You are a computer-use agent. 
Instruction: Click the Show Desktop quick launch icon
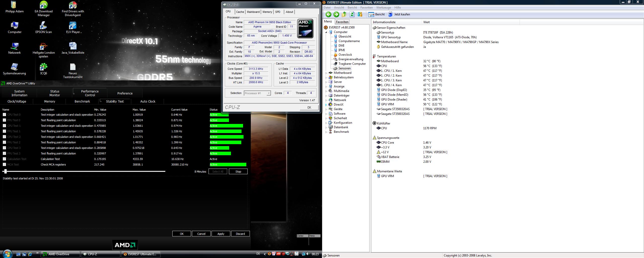18,254
